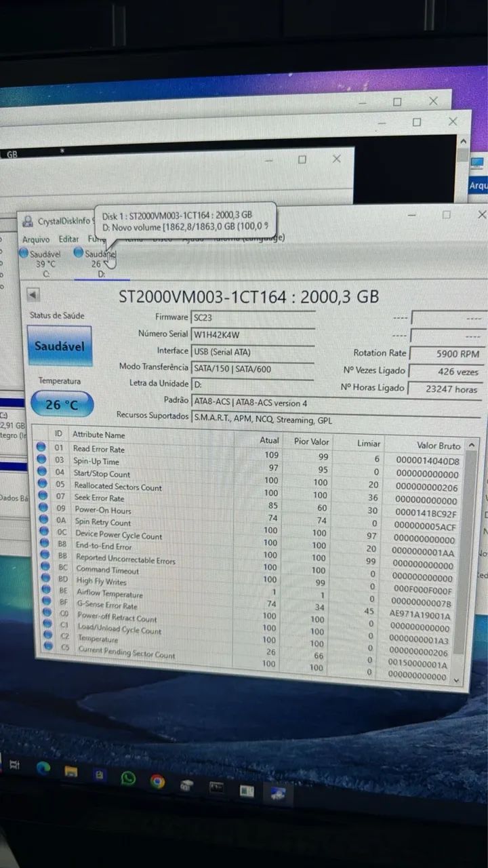This screenshot has height=868, width=488.
Task: Click the Interface field USB (Serial ATA)
Action: click(253, 351)
